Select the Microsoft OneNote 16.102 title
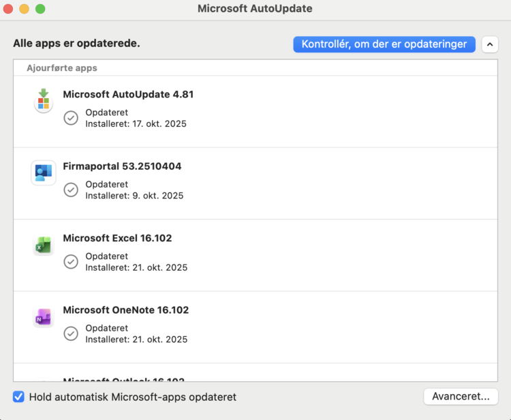511x420 pixels. tap(125, 310)
